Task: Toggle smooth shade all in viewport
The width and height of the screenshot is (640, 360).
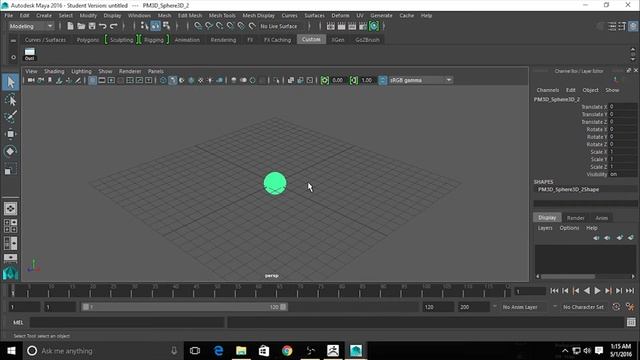Action: pos(172,80)
